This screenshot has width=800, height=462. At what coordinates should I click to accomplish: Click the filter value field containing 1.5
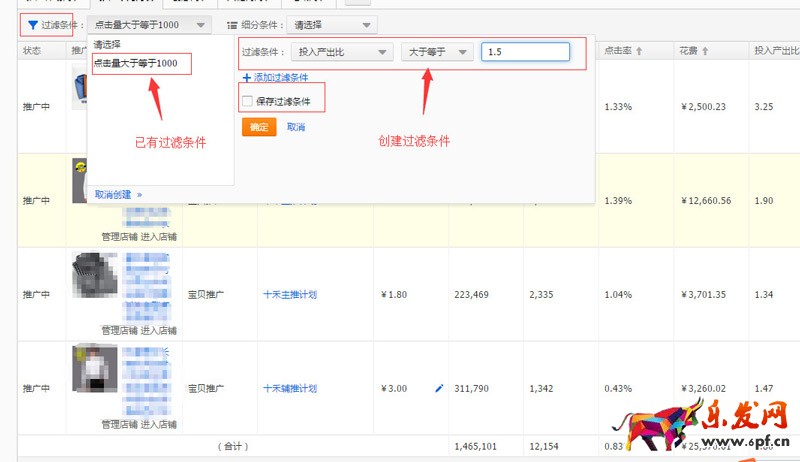(x=525, y=52)
